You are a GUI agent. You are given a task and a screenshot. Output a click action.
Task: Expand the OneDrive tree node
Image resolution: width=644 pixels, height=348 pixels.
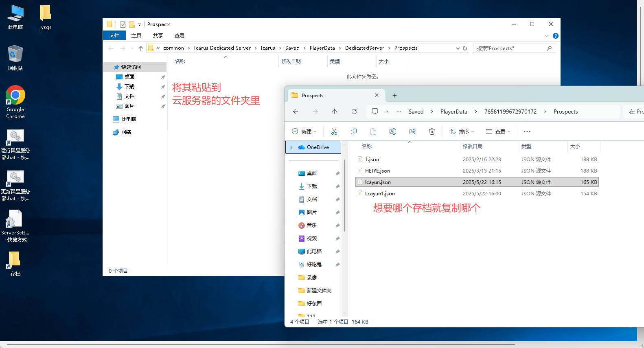(x=291, y=147)
